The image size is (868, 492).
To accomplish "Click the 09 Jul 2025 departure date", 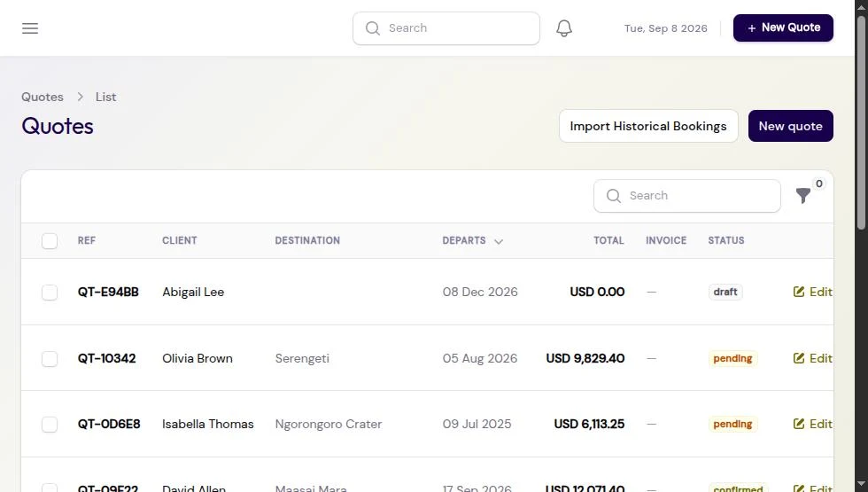I will tap(477, 424).
